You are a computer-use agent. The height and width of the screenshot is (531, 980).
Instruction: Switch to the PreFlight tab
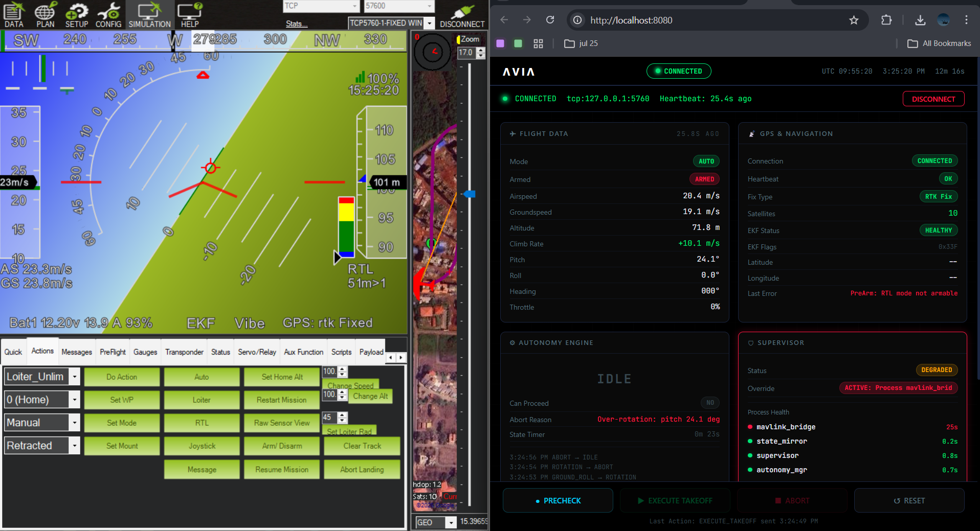tap(113, 352)
